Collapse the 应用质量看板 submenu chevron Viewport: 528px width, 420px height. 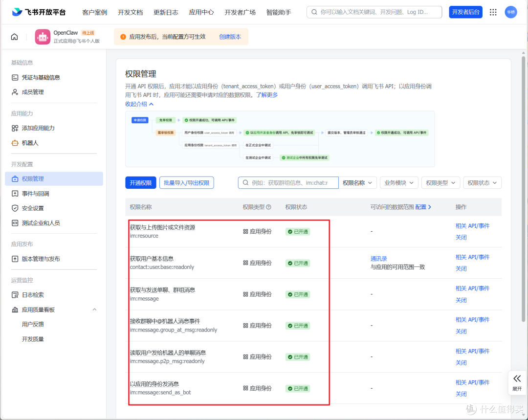point(95,309)
